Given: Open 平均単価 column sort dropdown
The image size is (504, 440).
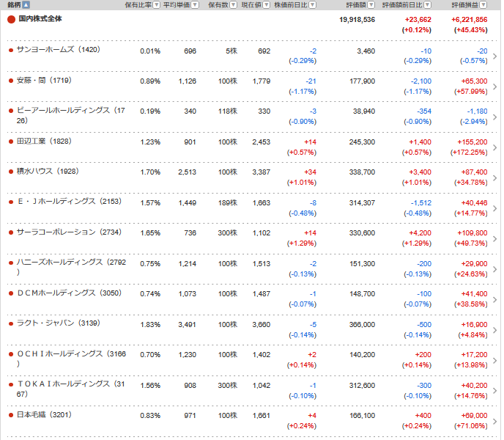Looking at the screenshot, I should (x=195, y=5).
